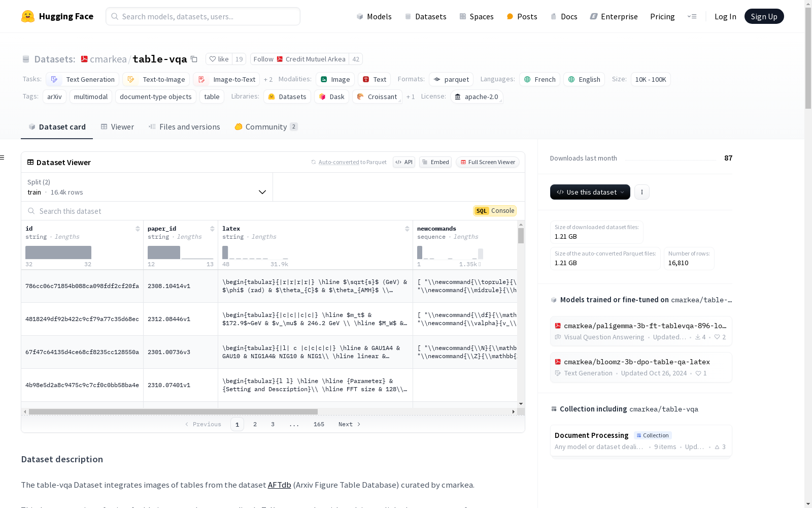Click the French language tag
This screenshot has height=508, width=812.
(539, 79)
